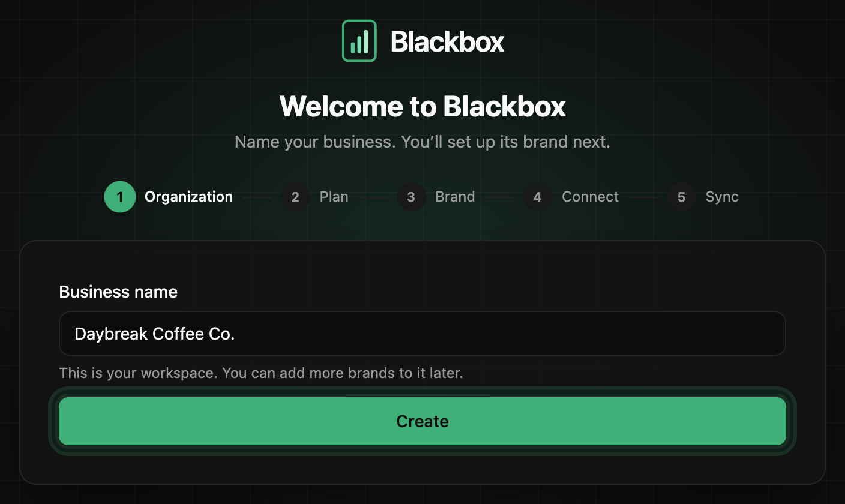Screen dimensions: 845x504
Task: Click the green Create button
Action: click(422, 421)
